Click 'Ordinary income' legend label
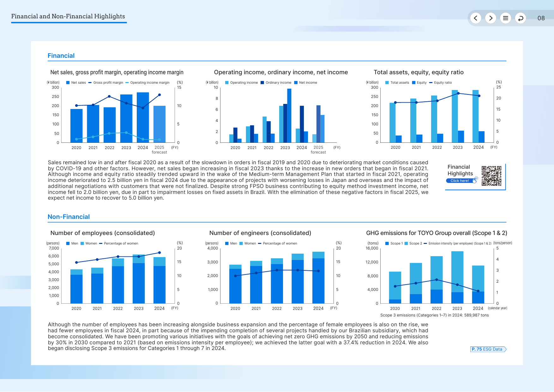The image size is (554, 392). (278, 83)
